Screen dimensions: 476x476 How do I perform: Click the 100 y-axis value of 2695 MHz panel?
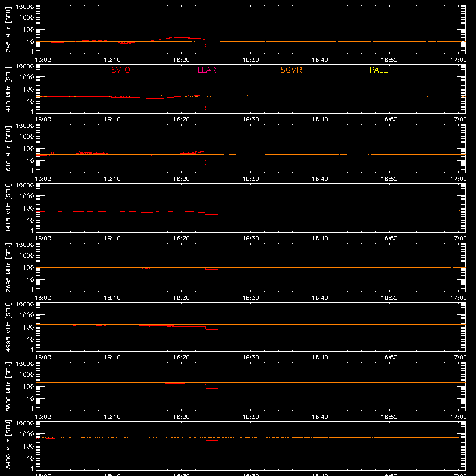tap(29, 268)
